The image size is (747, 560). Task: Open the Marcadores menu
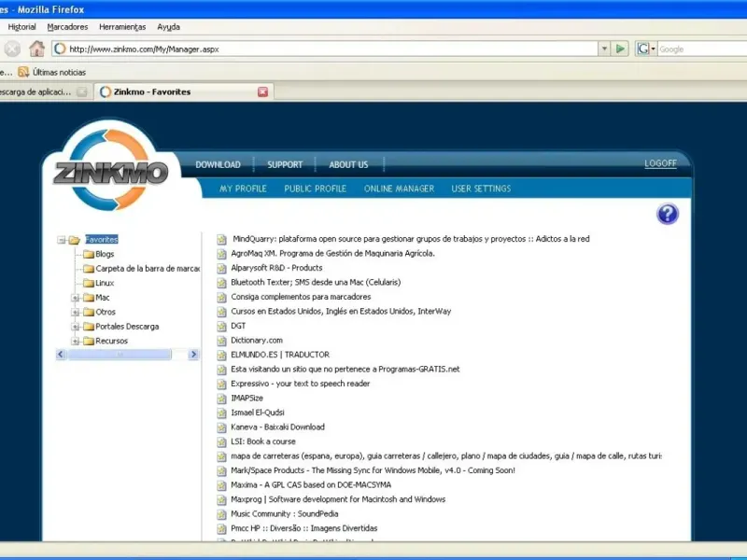pos(67,27)
